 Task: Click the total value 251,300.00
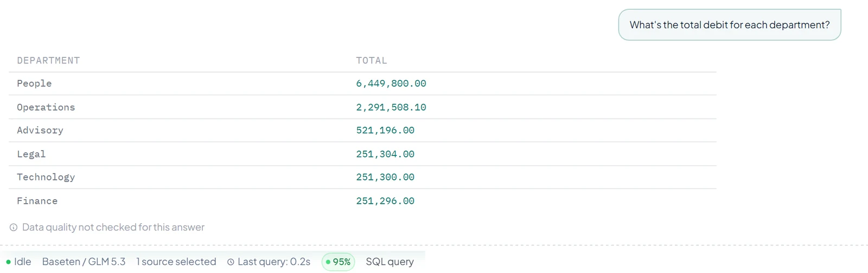coord(385,177)
